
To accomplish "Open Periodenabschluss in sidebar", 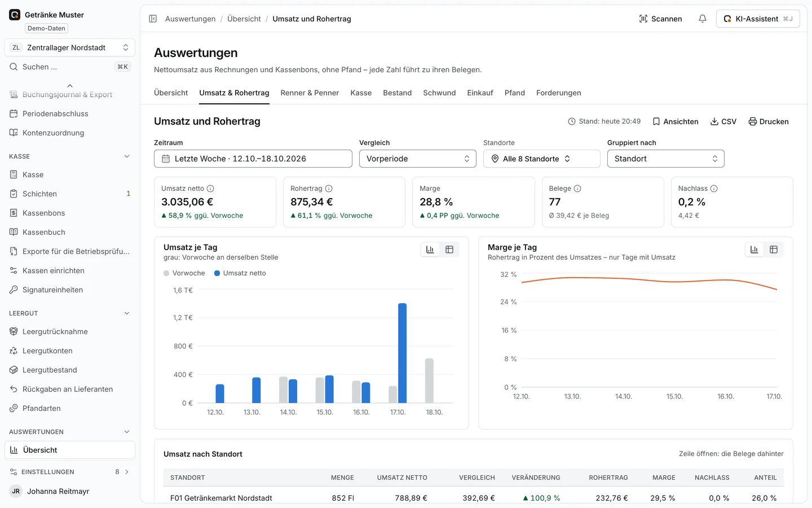I will [70, 113].
